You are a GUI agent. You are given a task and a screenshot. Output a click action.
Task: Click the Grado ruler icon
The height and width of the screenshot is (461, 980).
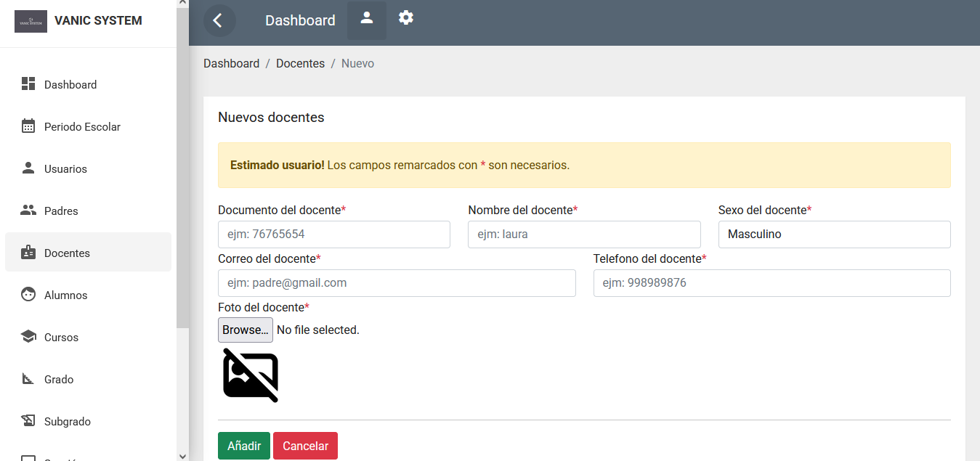tap(28, 379)
